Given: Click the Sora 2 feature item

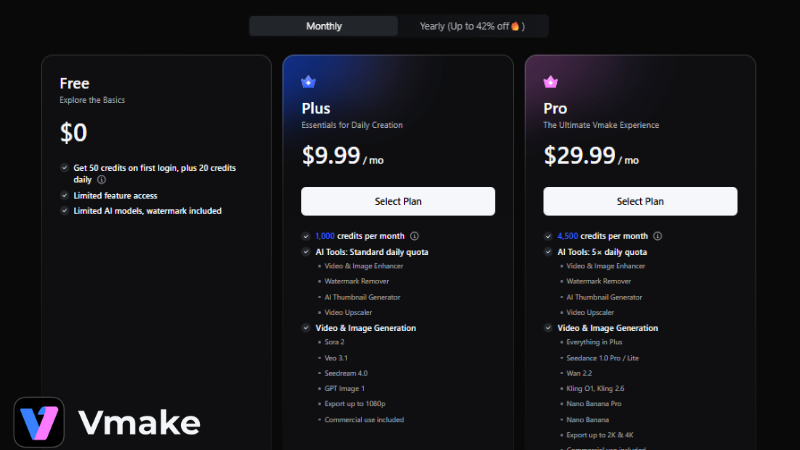Looking at the screenshot, I should 335,342.
